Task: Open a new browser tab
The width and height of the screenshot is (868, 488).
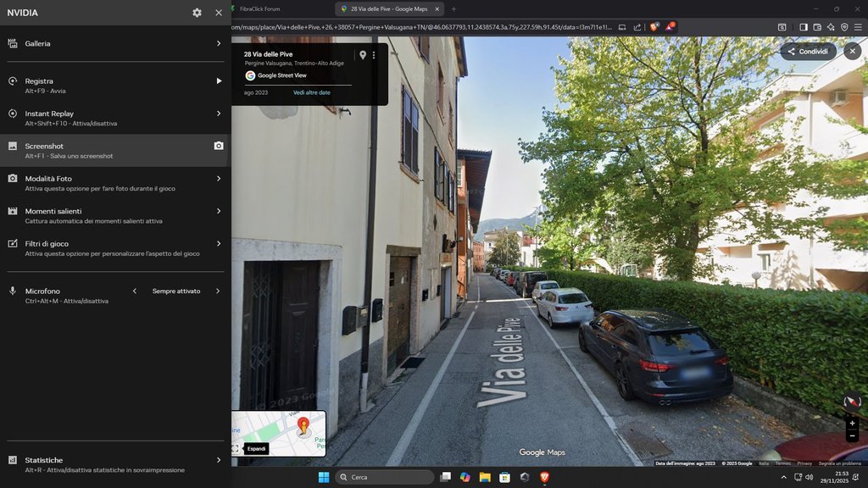Action: pyautogui.click(x=453, y=8)
